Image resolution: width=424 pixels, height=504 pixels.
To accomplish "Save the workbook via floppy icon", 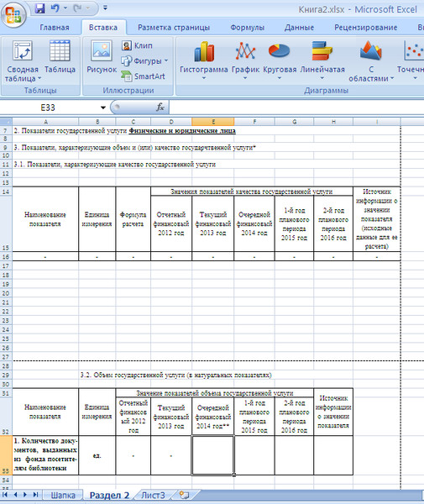I will (39, 8).
